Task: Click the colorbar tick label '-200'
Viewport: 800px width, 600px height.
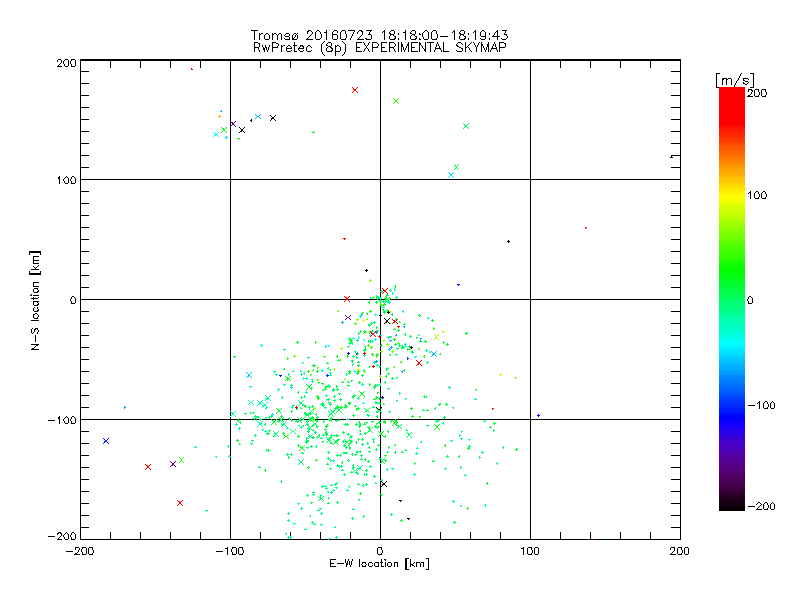Action: (761, 506)
